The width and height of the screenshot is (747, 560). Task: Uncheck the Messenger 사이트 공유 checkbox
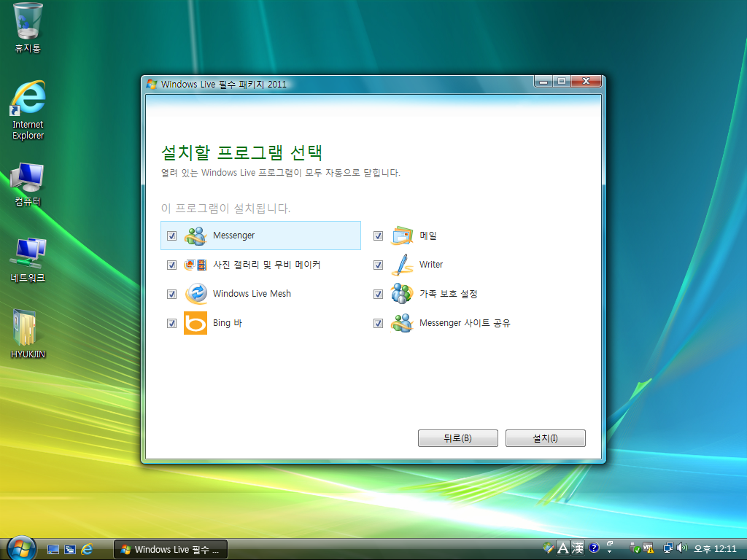click(x=379, y=323)
